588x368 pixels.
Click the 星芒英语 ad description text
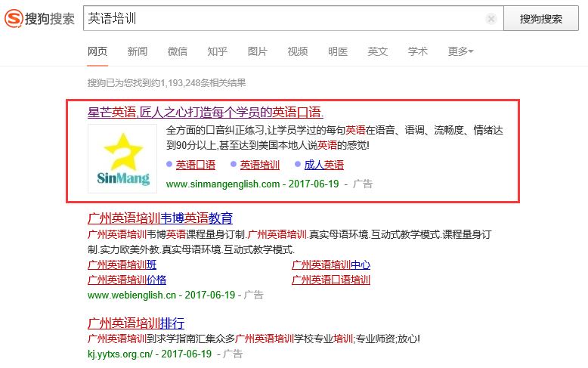pyautogui.click(x=335, y=138)
